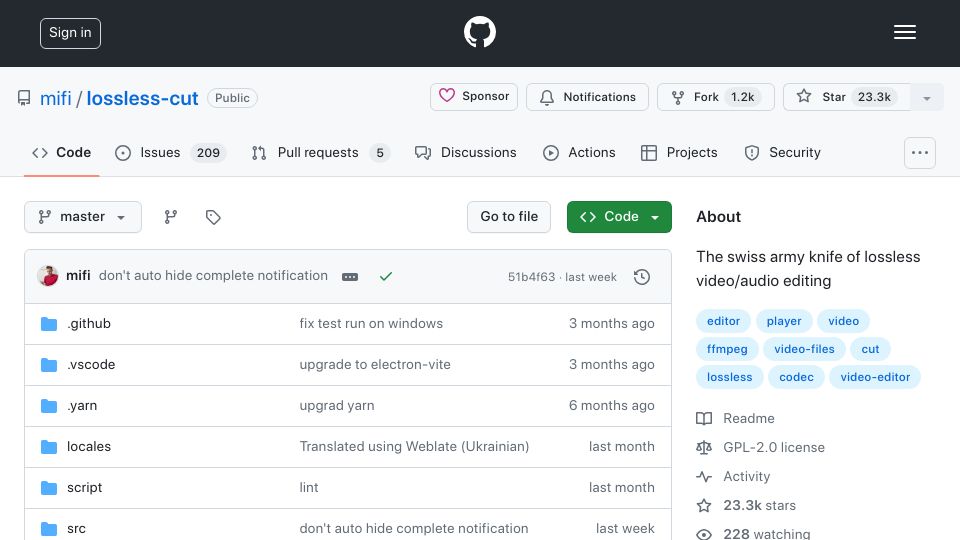This screenshot has width=960, height=540.
Task: Open 'upgrad yarn' commit message
Action: (337, 405)
